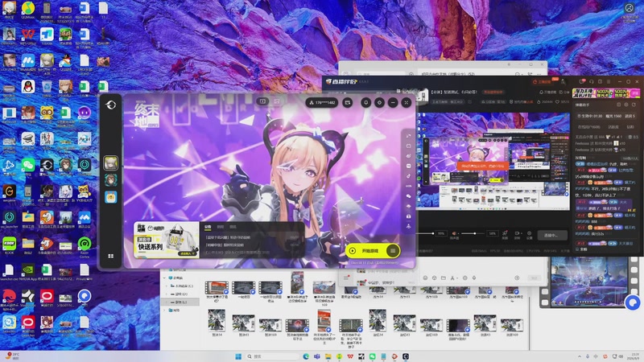Open the 快送系列 promo banner in launcher

(x=167, y=241)
